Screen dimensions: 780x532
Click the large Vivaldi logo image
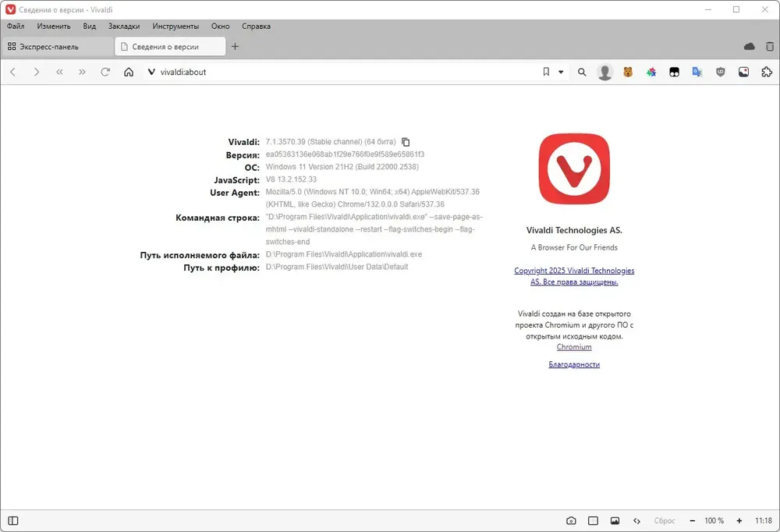click(574, 168)
